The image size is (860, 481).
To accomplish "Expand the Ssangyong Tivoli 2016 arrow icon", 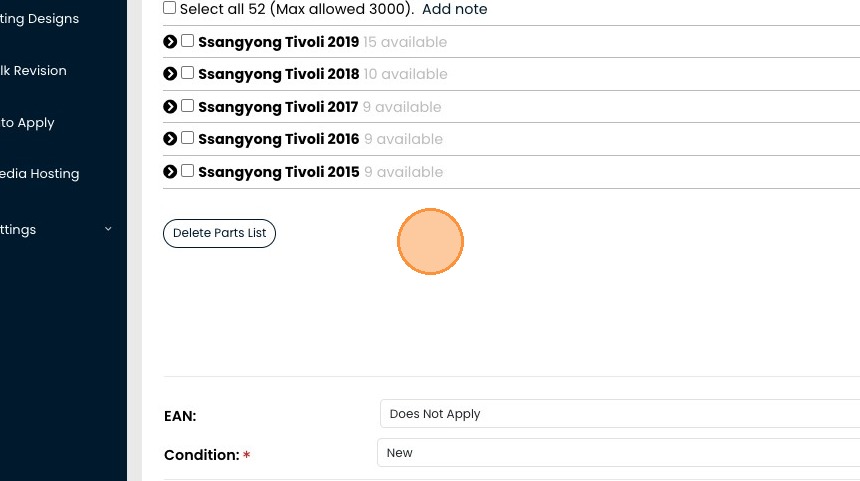I will pyautogui.click(x=170, y=139).
